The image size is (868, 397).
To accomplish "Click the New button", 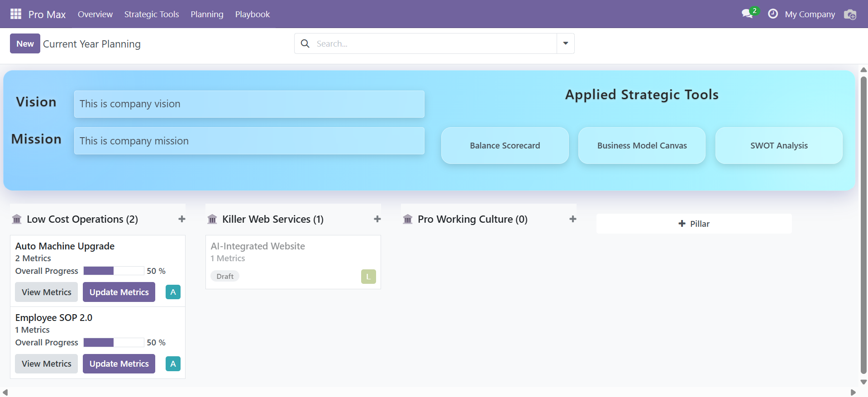I will (25, 43).
